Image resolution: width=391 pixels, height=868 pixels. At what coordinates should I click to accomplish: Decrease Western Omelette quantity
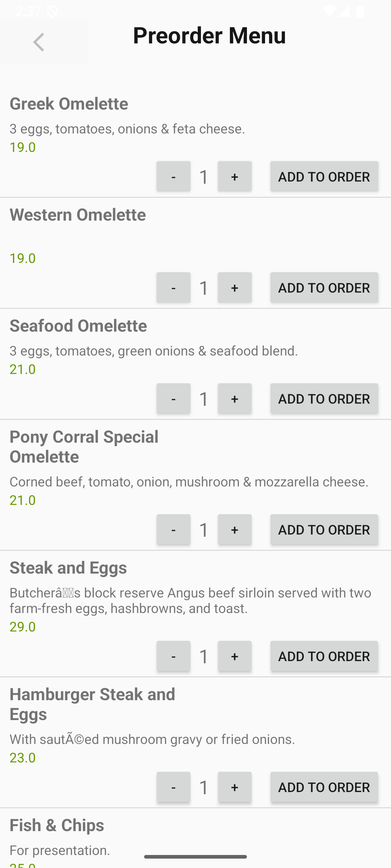[x=173, y=288]
